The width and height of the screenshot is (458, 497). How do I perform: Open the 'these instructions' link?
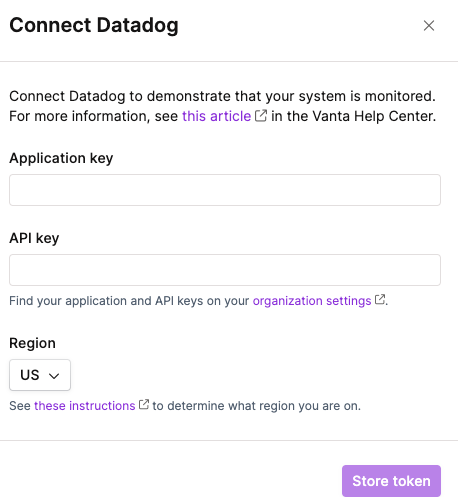[85, 406]
